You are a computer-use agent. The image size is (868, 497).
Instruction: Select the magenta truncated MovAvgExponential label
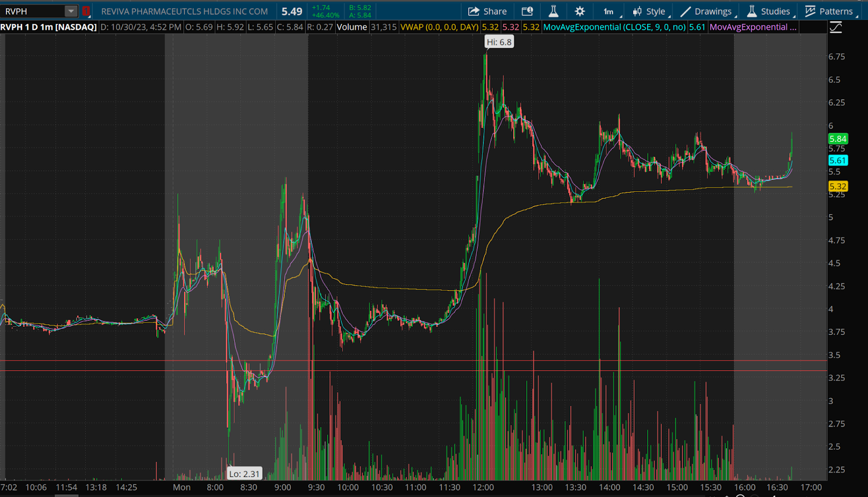click(753, 27)
